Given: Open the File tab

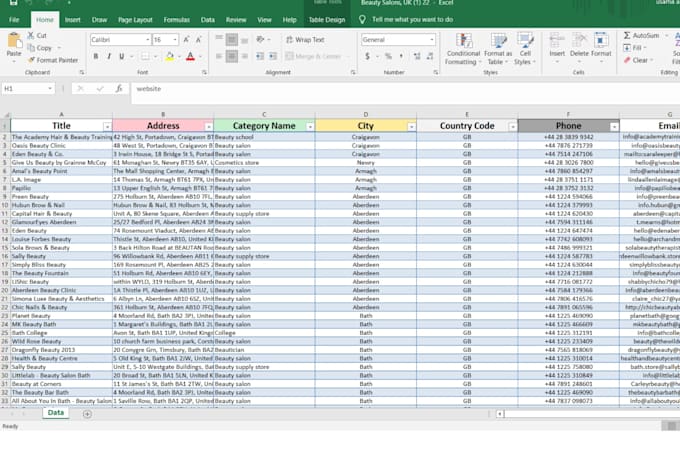Looking at the screenshot, I should pos(14,20).
